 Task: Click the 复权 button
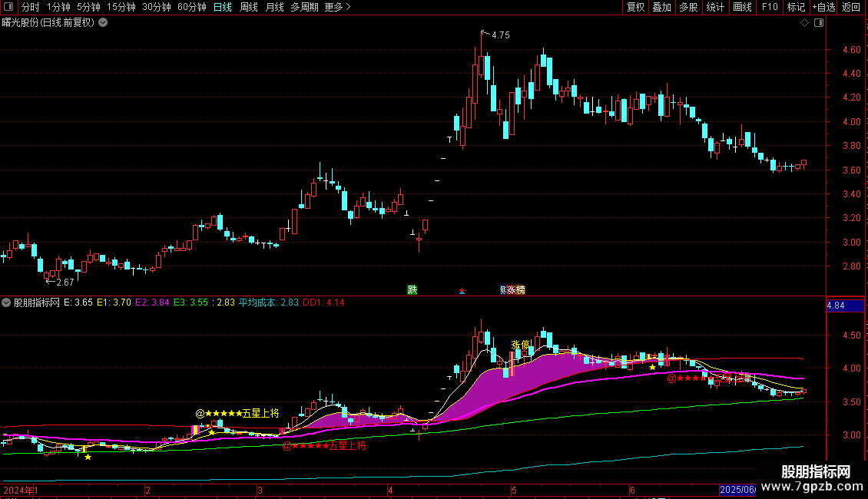(635, 7)
